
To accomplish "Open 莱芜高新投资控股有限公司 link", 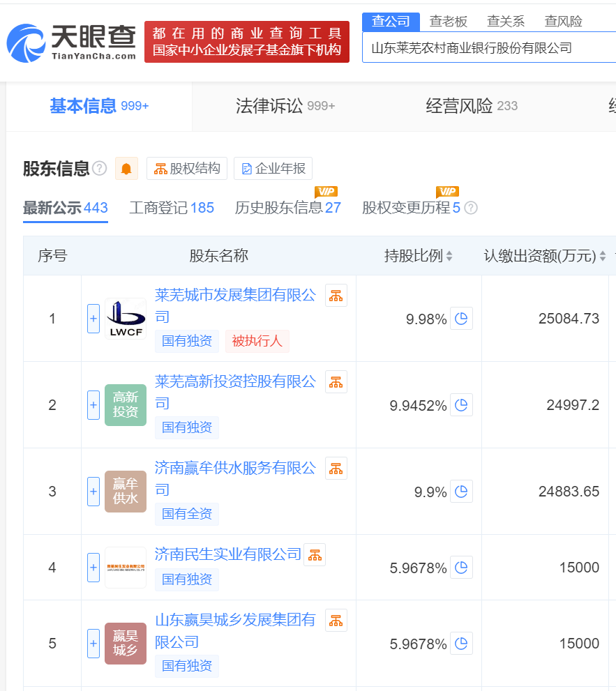I will click(236, 392).
